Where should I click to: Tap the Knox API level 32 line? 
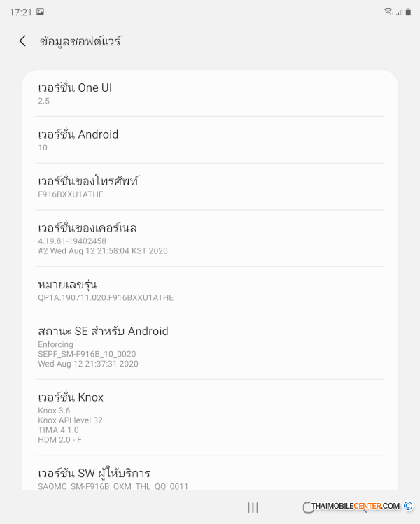(70, 420)
